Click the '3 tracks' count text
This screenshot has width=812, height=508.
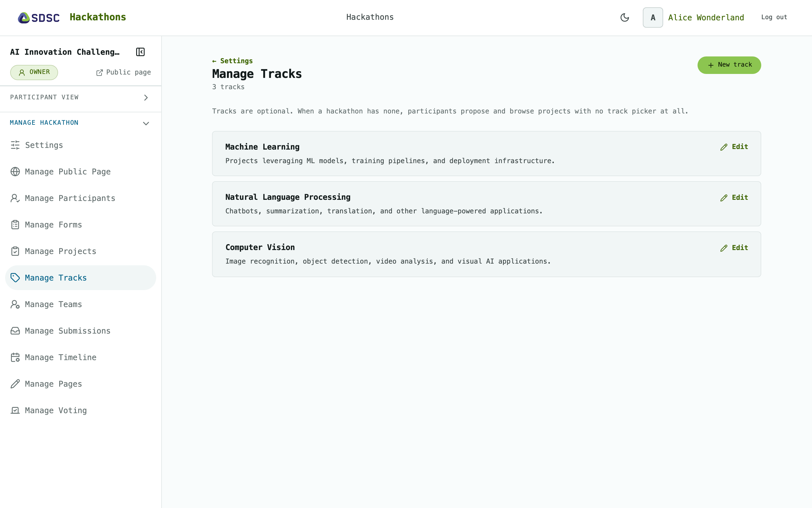point(228,87)
